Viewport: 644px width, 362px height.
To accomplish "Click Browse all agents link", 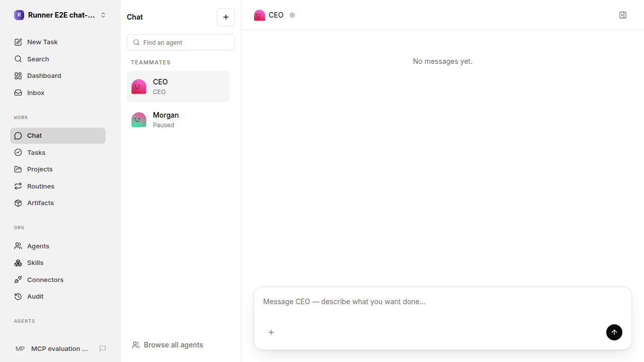I will pyautogui.click(x=168, y=345).
